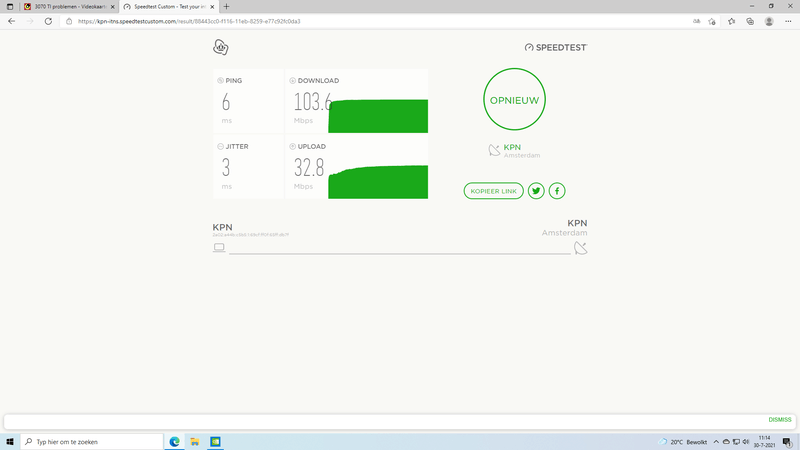Click the laptop client icon

pos(219,247)
